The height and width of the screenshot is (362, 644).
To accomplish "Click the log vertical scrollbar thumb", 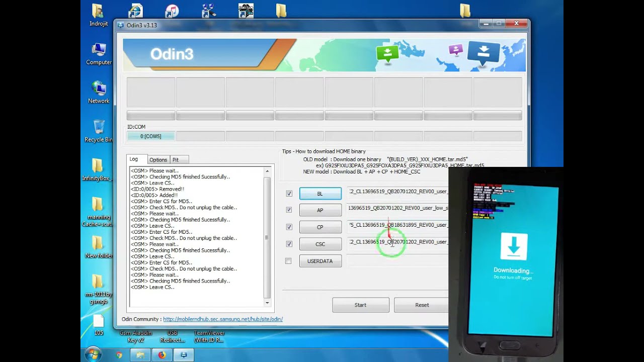I will (x=267, y=237).
